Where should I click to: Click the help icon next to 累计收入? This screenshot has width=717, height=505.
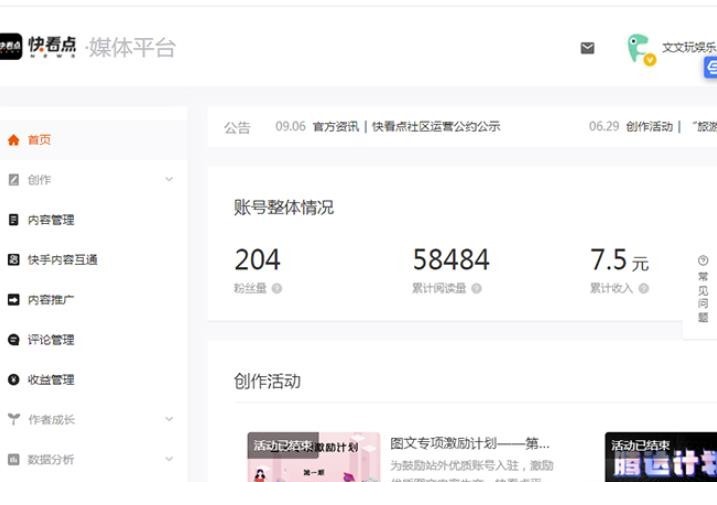[x=643, y=288]
